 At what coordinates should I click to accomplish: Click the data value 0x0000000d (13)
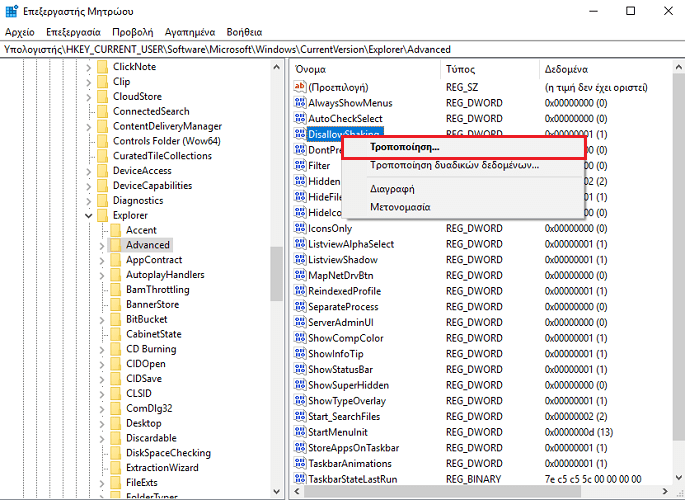[579, 432]
